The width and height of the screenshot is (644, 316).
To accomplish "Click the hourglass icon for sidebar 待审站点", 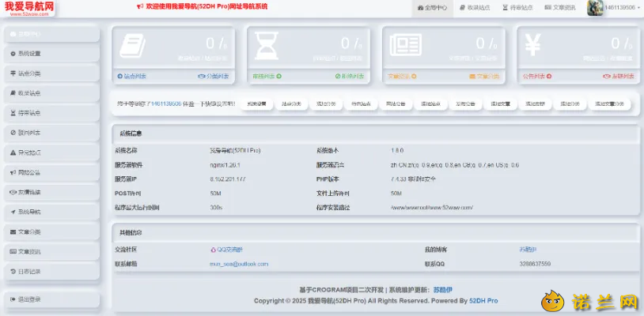I will [13, 113].
